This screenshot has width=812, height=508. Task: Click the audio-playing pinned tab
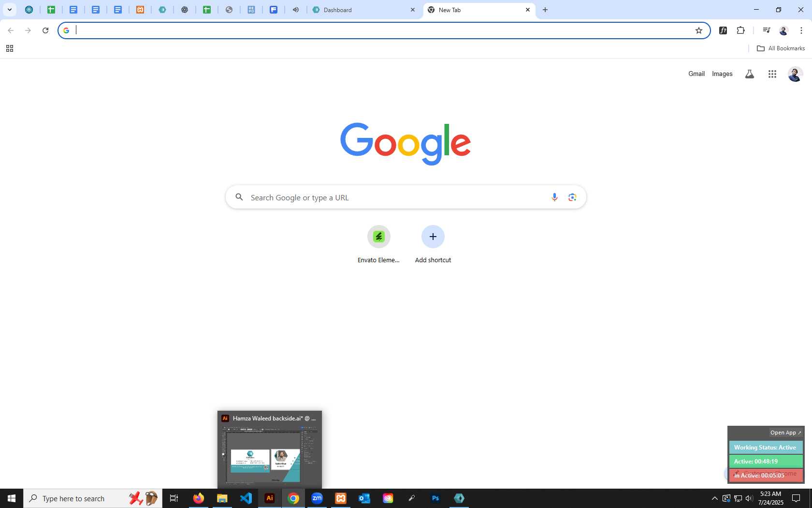[x=296, y=10]
